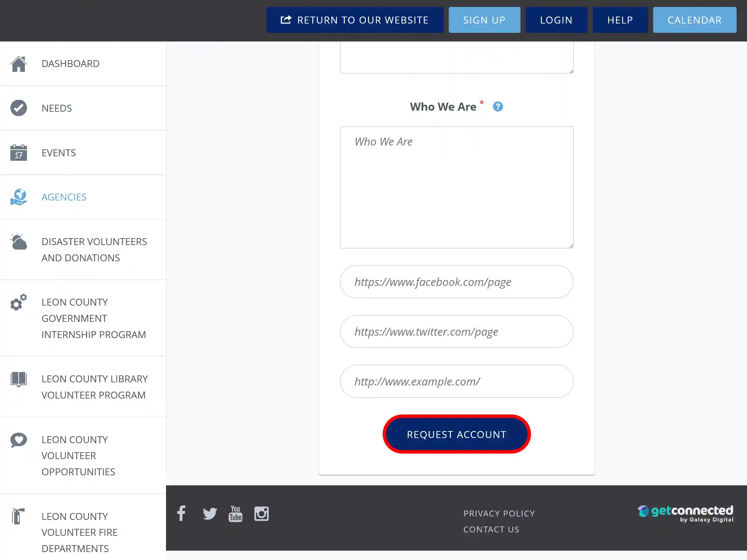Click Return To Our Website button
Image resolution: width=747 pixels, height=560 pixels.
tap(355, 20)
